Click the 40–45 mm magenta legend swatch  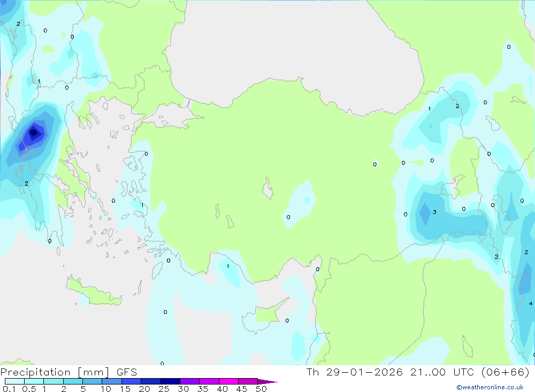pyautogui.click(x=228, y=381)
